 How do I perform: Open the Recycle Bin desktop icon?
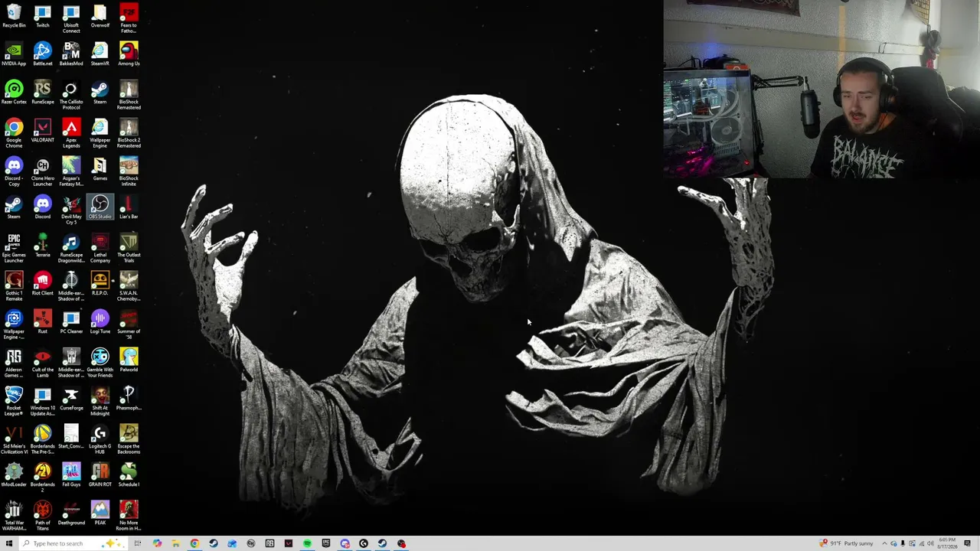point(14,17)
